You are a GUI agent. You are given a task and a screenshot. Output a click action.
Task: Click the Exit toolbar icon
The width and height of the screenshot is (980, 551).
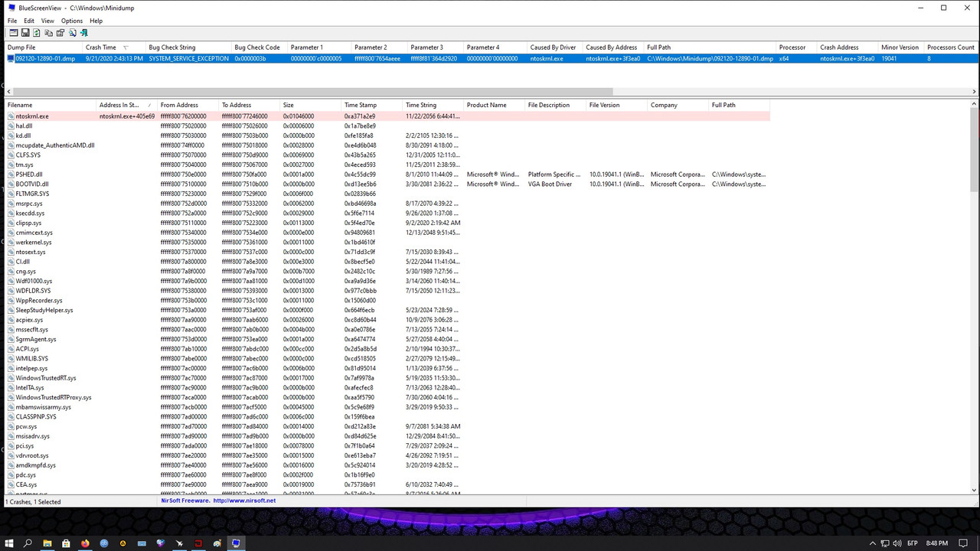(x=84, y=33)
